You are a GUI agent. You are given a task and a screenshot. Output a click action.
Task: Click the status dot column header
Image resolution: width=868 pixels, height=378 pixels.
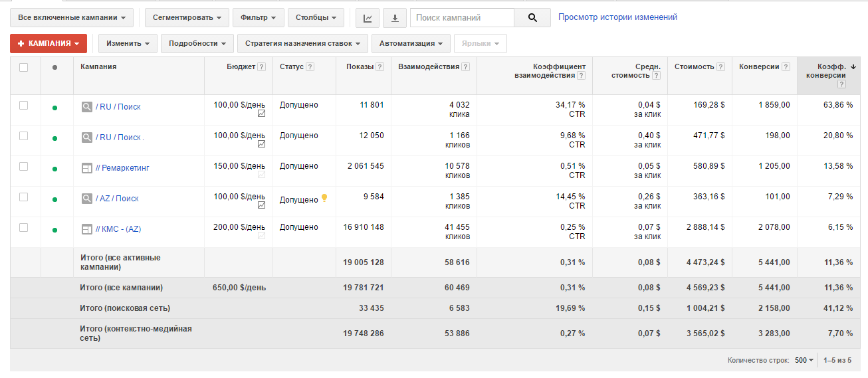[54, 67]
